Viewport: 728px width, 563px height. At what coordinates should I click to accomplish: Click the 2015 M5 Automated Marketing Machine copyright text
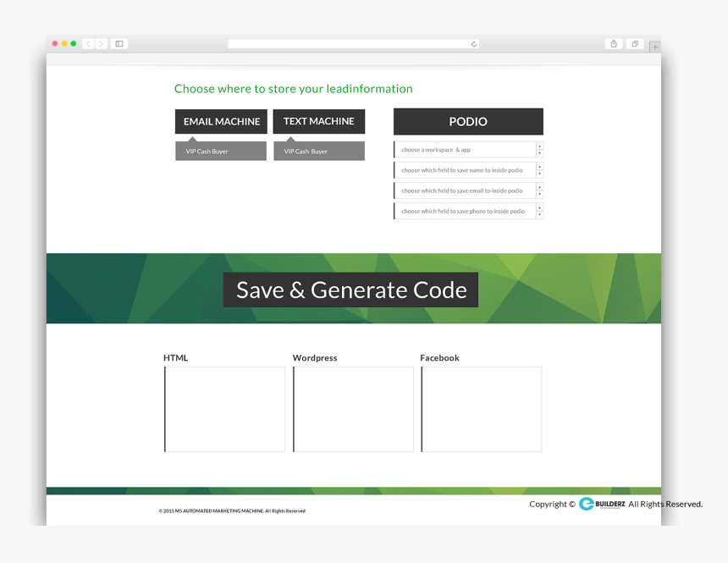click(x=232, y=511)
